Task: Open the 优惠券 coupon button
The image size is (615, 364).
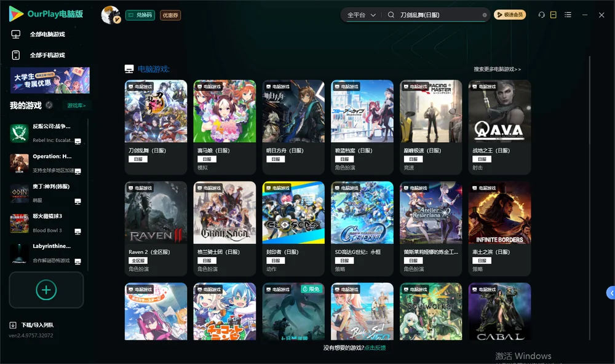Action: pos(170,15)
